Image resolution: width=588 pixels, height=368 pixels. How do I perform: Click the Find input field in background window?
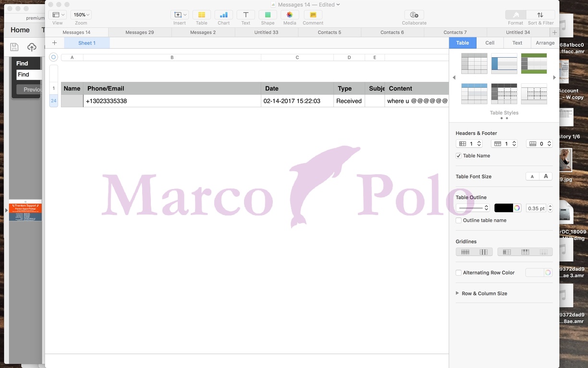pos(29,75)
